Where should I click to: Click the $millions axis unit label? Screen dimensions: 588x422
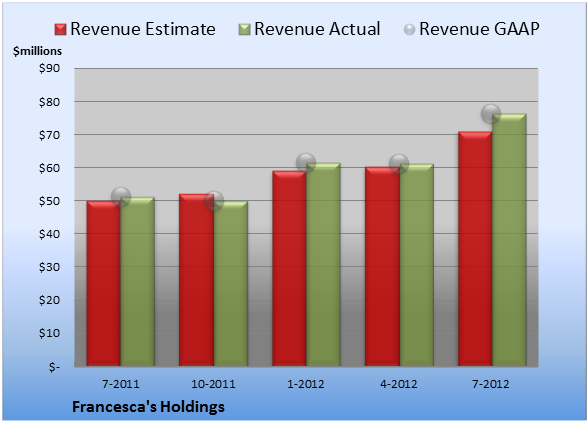click(38, 51)
